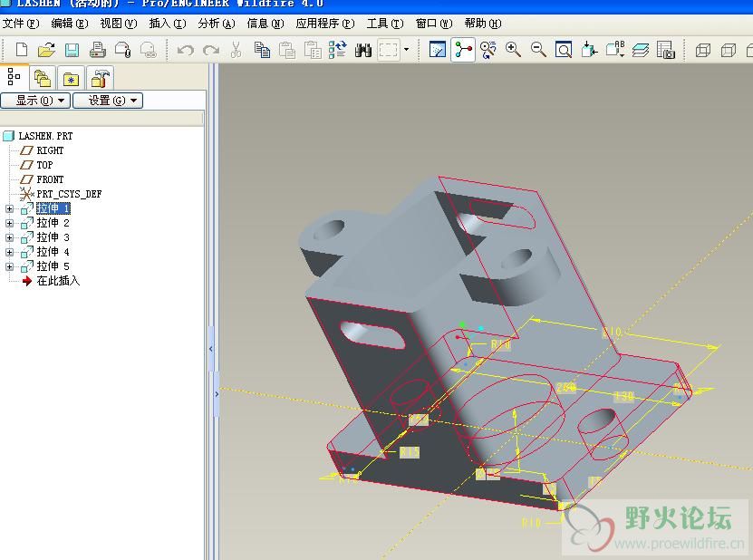Collapse the navigator panel with left arrow
The height and width of the screenshot is (560, 753).
[x=211, y=349]
